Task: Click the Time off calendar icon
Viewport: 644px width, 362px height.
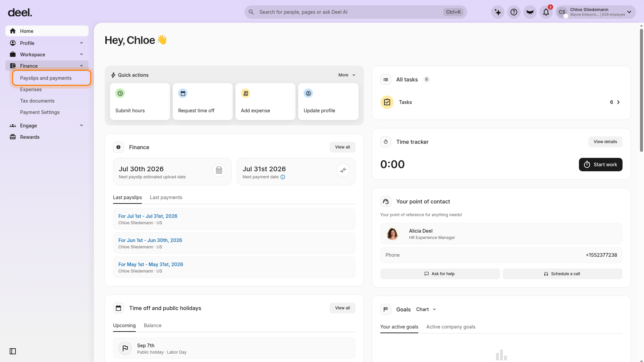Action: pos(118,308)
